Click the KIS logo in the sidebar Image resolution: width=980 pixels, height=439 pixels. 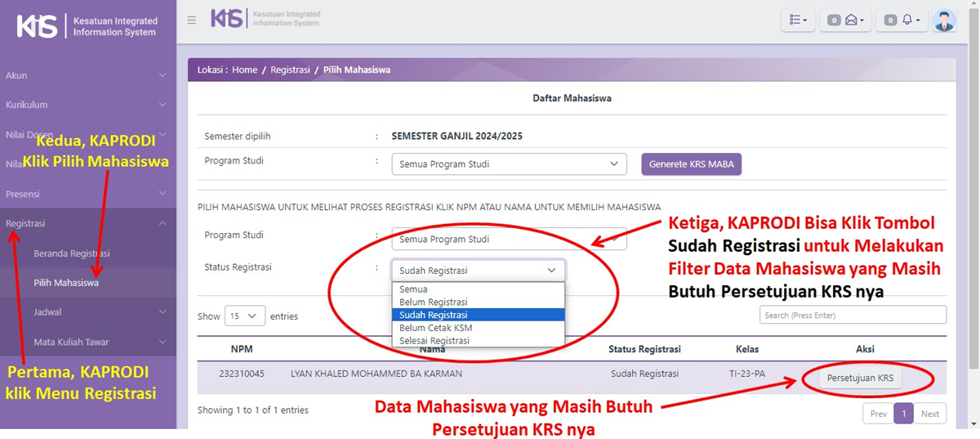click(x=38, y=25)
